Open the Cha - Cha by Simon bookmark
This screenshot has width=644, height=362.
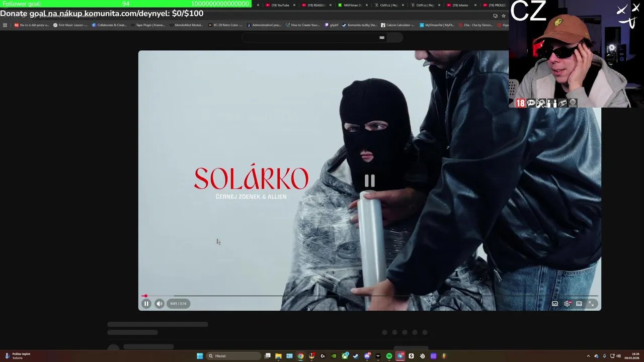tap(475, 25)
